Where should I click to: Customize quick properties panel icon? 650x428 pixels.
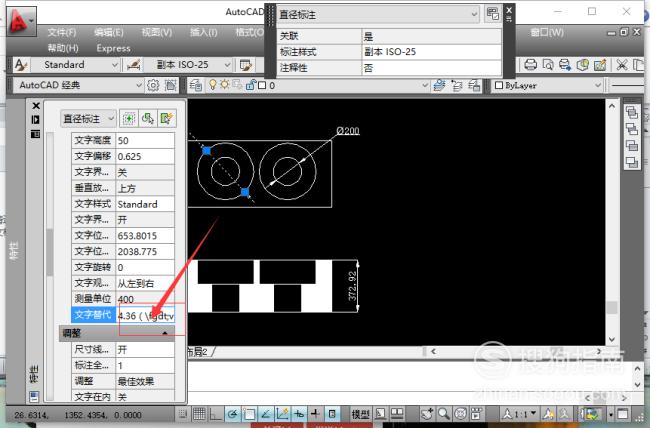pyautogui.click(x=492, y=14)
